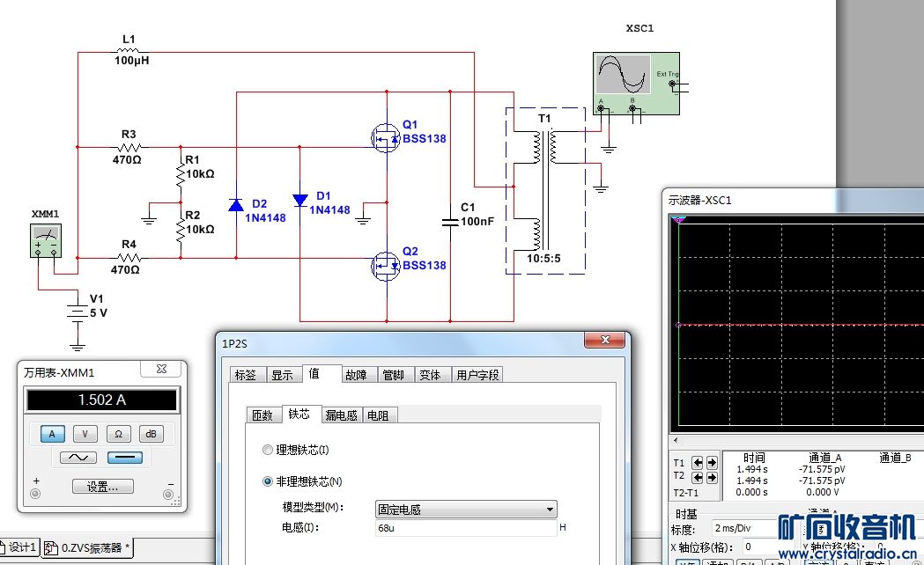Screen dimensions: 924x565
Task: Open multimeter 设置 settings button
Action: coord(102,486)
